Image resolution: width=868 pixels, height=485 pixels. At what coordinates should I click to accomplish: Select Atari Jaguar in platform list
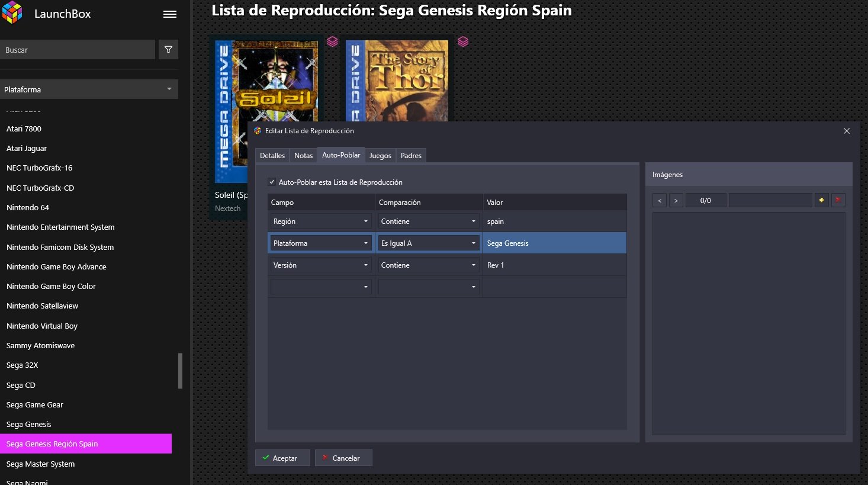[x=27, y=148]
